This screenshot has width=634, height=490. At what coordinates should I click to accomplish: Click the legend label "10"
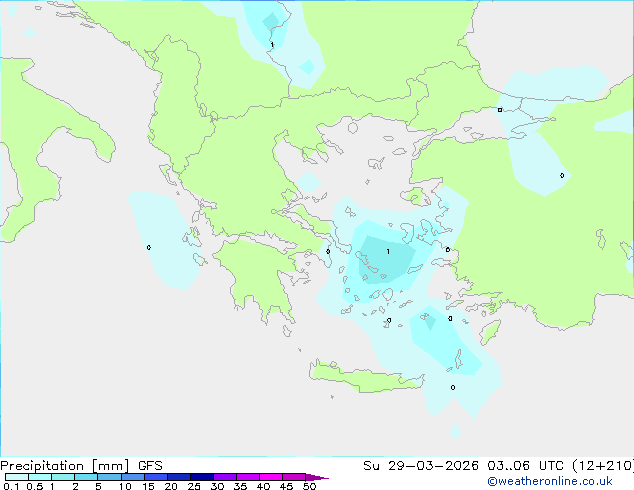point(125,486)
